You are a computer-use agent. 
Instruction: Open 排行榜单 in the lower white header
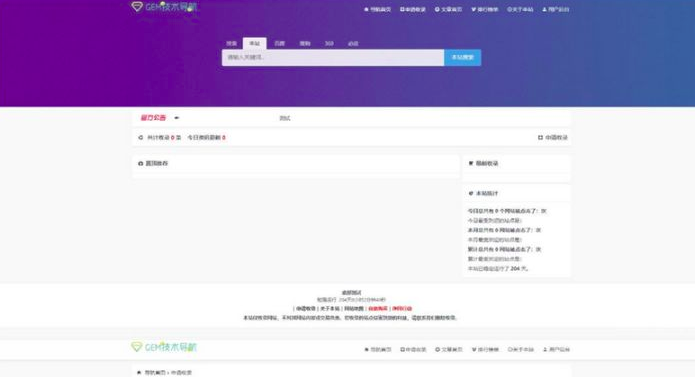(x=485, y=350)
